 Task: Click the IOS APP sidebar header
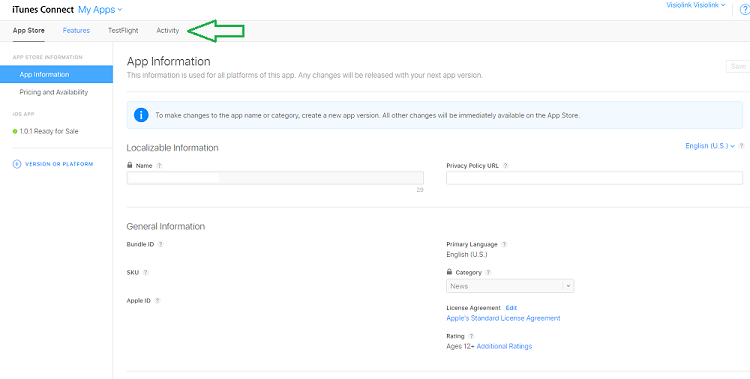click(x=23, y=114)
